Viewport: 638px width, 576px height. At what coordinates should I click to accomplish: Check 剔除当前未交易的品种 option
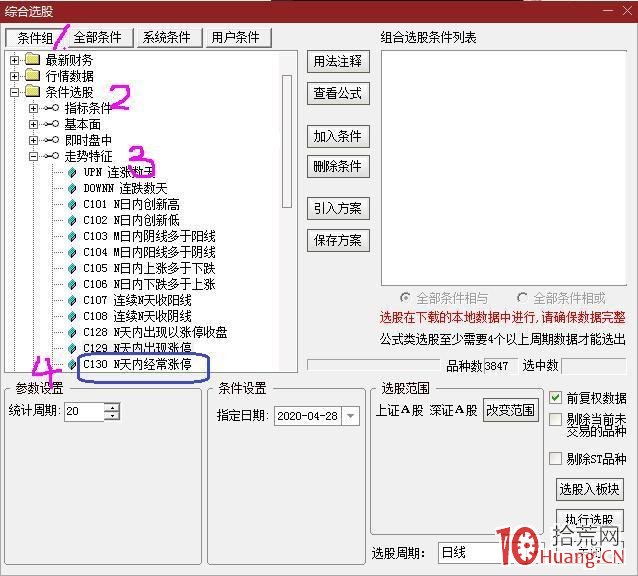[555, 419]
